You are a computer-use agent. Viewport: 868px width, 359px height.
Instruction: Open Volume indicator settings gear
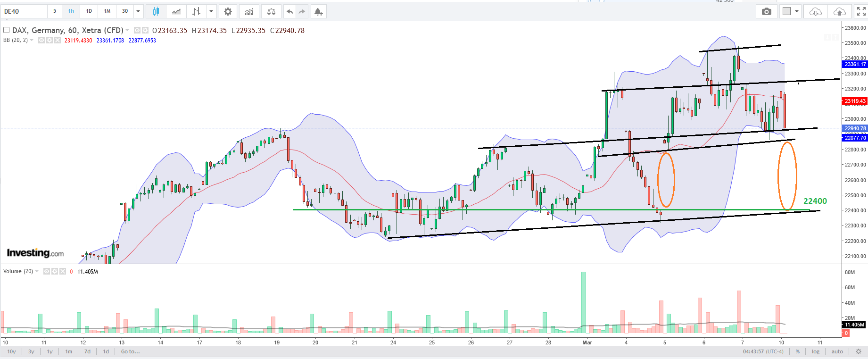tap(54, 271)
